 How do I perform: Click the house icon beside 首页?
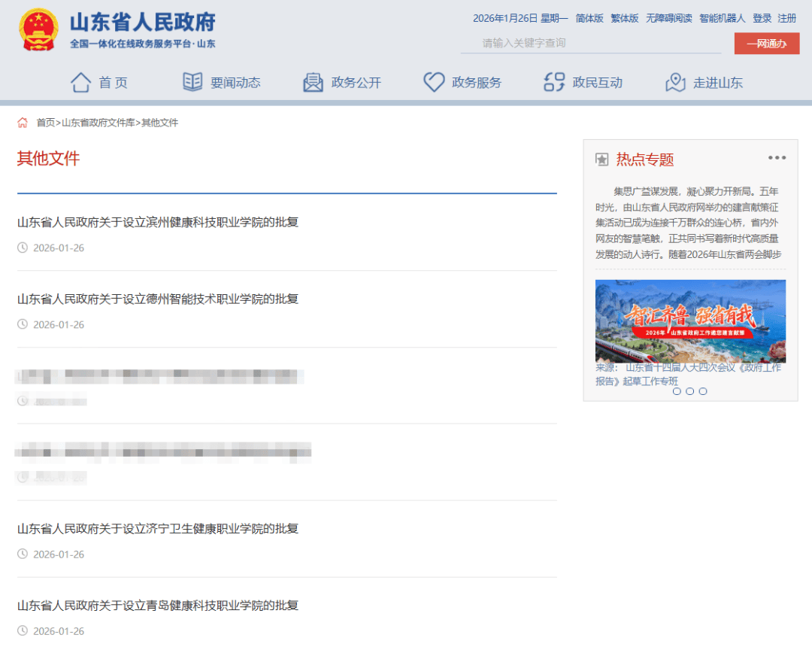point(80,82)
